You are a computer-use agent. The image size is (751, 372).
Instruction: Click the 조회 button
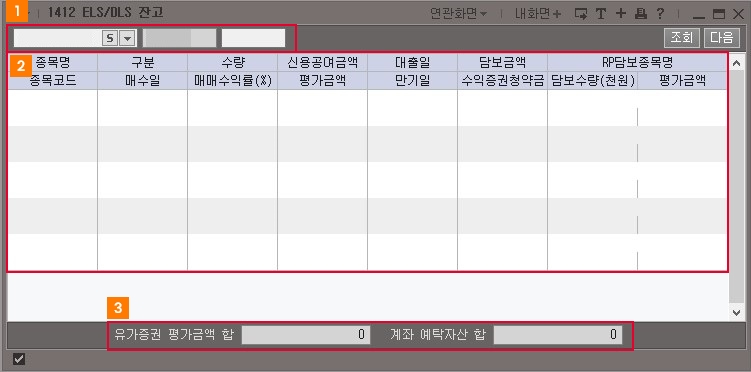coord(682,38)
